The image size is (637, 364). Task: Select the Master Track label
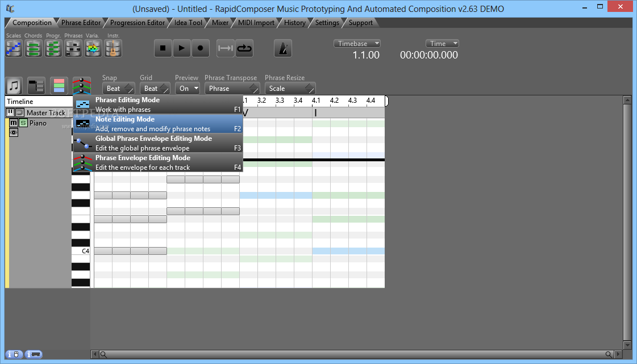pyautogui.click(x=45, y=113)
